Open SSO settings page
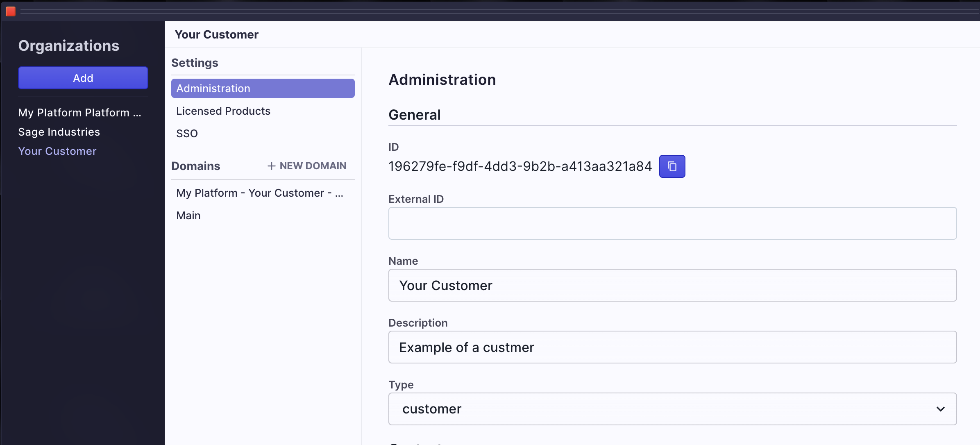This screenshot has width=980, height=445. [187, 134]
